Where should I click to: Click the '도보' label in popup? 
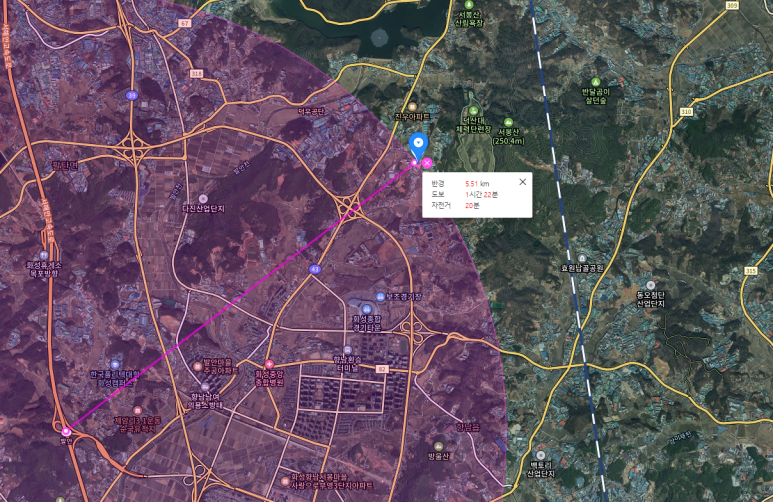438,194
